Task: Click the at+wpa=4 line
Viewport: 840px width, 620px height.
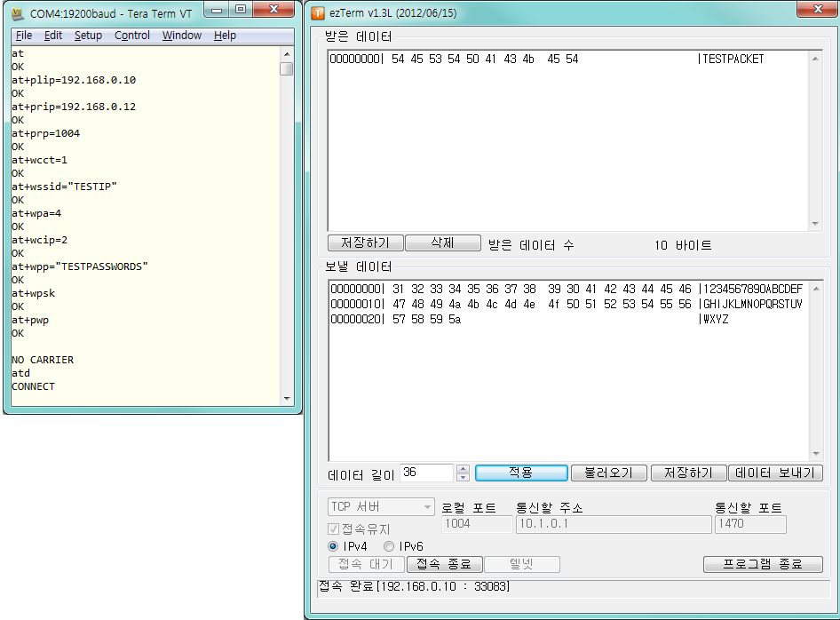Action: tap(36, 213)
